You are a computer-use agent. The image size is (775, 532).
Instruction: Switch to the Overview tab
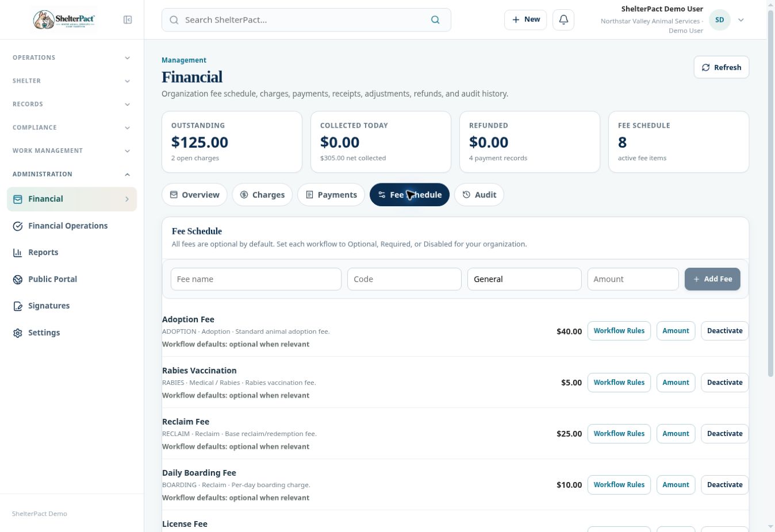194,195
